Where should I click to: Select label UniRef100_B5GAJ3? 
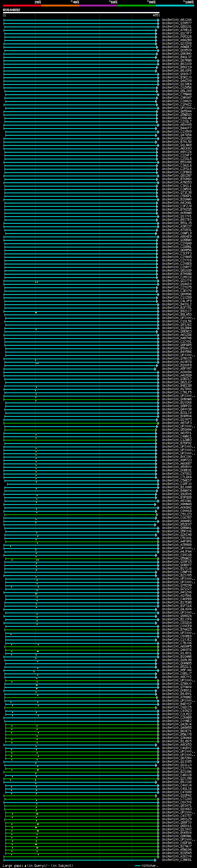pos(176,349)
